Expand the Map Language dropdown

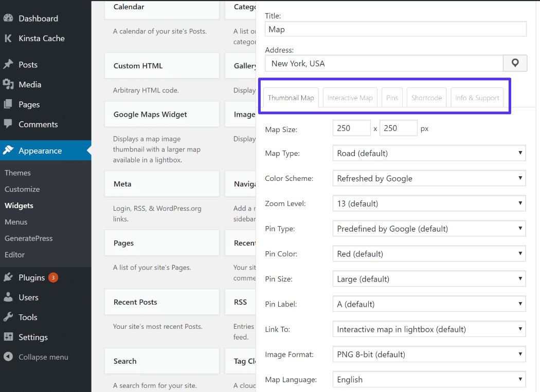(429, 379)
